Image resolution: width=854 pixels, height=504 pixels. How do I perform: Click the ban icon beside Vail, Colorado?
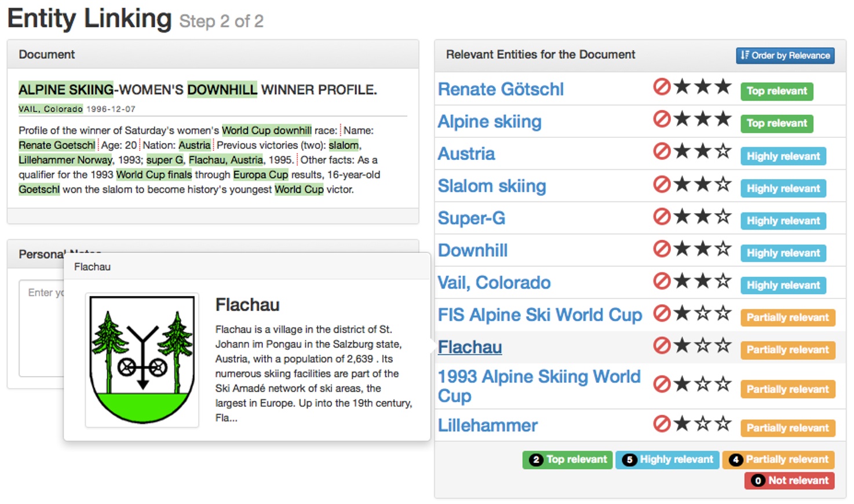[662, 280]
